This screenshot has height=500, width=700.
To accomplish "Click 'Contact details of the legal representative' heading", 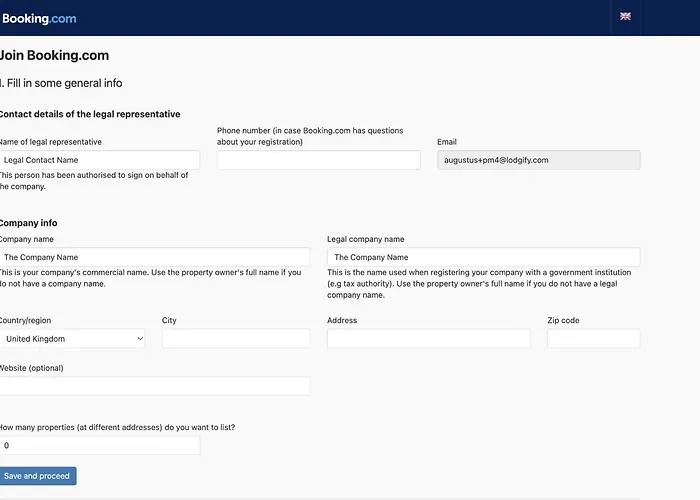I will click(x=90, y=114).
